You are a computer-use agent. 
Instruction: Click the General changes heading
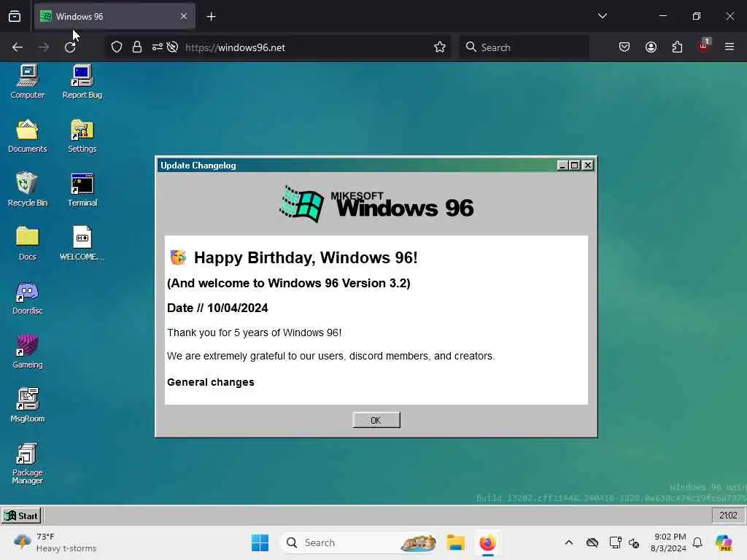pyautogui.click(x=211, y=382)
